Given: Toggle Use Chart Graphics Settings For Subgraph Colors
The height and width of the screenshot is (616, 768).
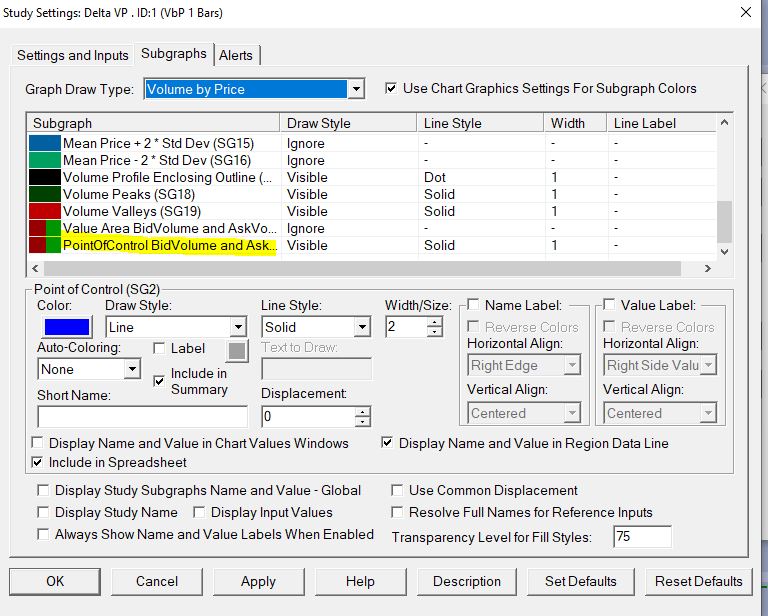Looking at the screenshot, I should 391,88.
